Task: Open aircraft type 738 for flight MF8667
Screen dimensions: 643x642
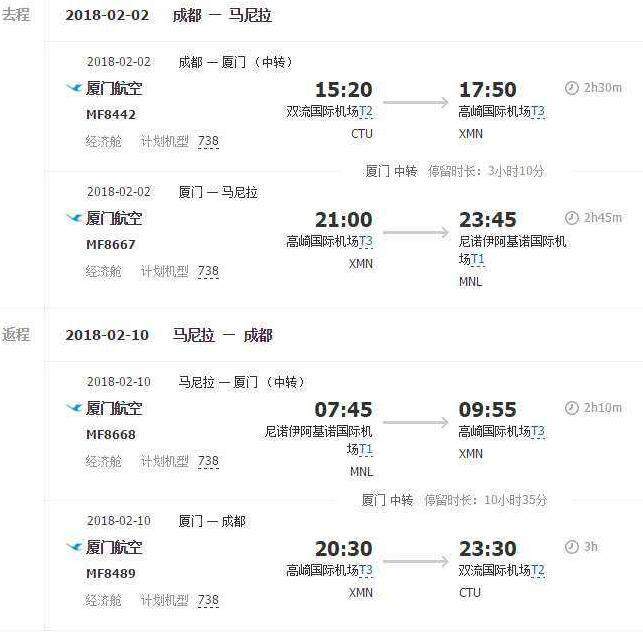Action: (208, 272)
